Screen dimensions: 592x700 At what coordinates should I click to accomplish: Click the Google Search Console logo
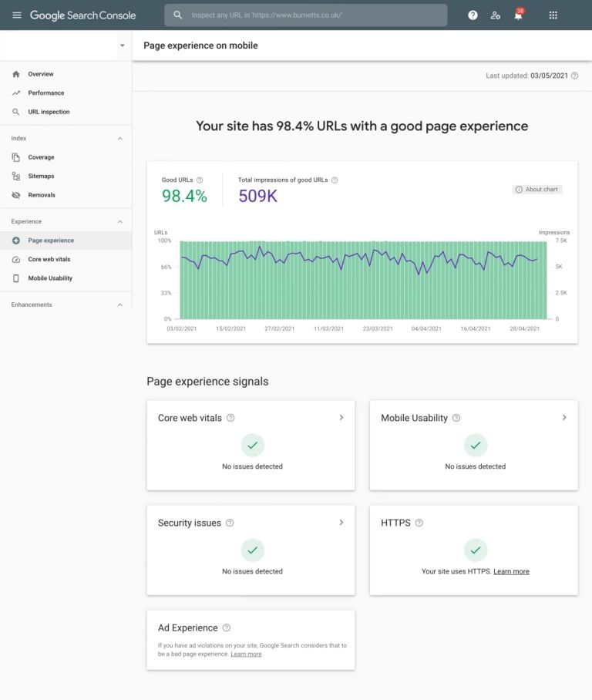82,15
